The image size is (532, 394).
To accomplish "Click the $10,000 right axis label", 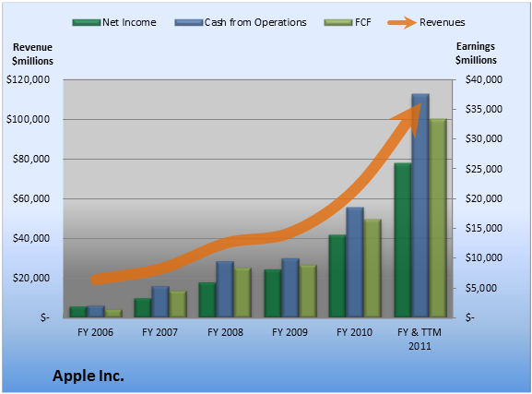I will pos(483,257).
